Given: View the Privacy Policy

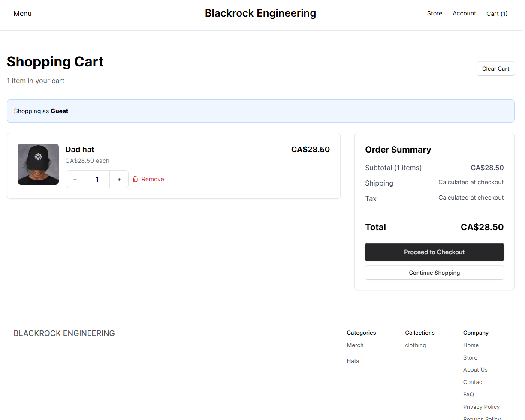Looking at the screenshot, I should [x=481, y=407].
